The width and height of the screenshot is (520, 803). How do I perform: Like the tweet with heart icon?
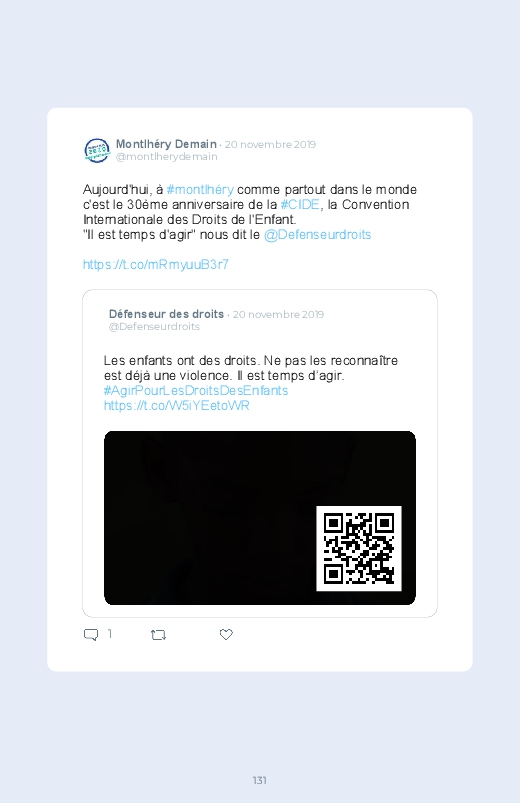[226, 635]
